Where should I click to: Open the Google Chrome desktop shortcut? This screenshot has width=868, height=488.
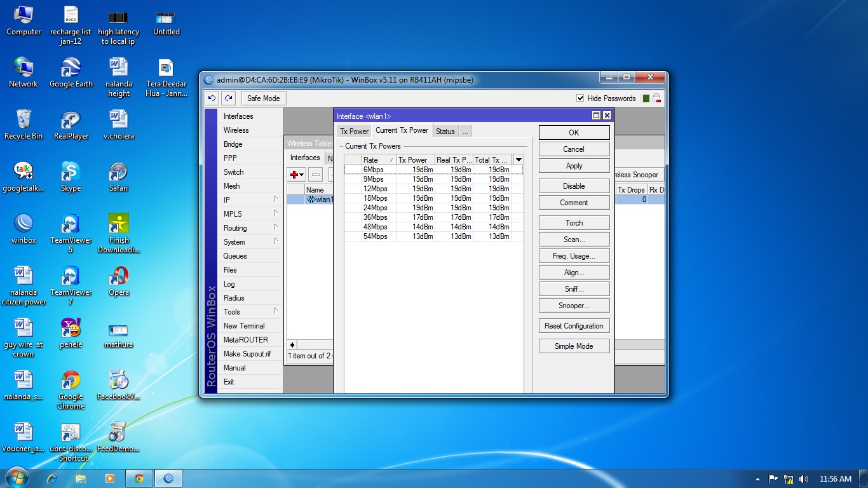pyautogui.click(x=71, y=390)
